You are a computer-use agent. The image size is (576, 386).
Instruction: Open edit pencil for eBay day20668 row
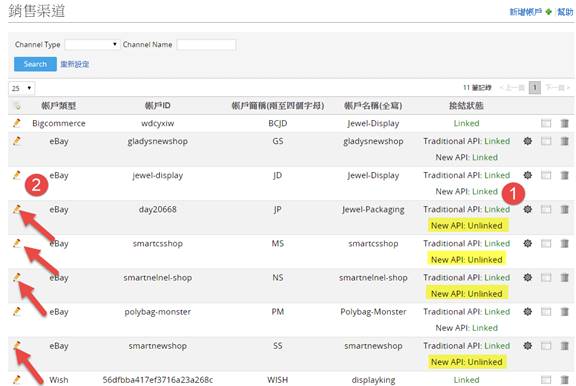[x=17, y=209]
